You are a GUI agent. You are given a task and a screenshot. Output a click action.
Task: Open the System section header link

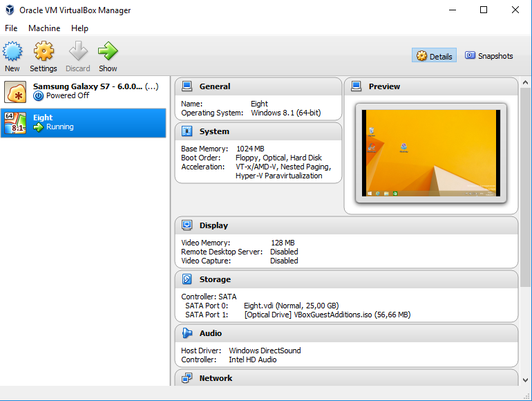click(x=214, y=131)
